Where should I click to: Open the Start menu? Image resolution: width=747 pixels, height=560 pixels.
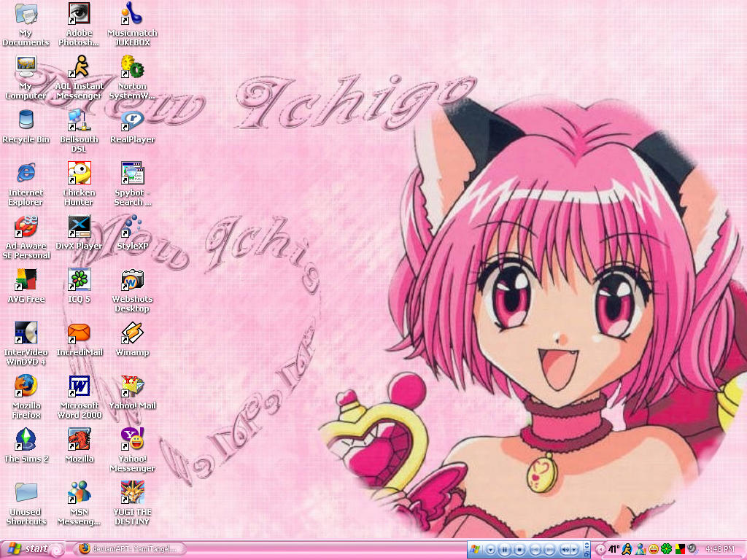click(x=32, y=549)
